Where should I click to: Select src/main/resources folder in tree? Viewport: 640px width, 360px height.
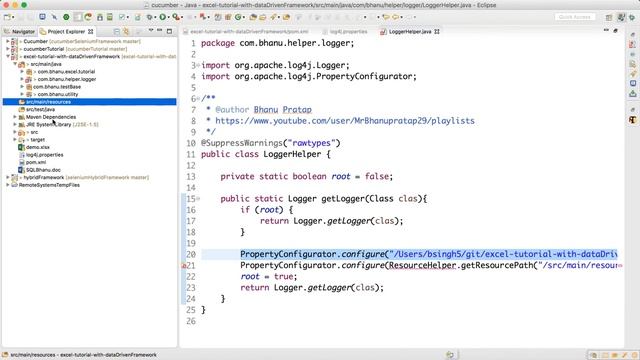(x=89, y=102)
